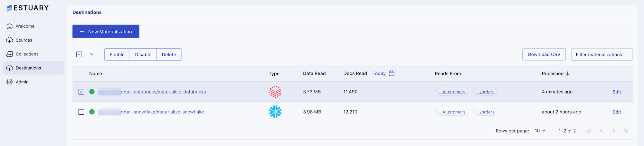Open the Welcome page icon
Image resolution: width=644 pixels, height=146 pixels.
10,26
